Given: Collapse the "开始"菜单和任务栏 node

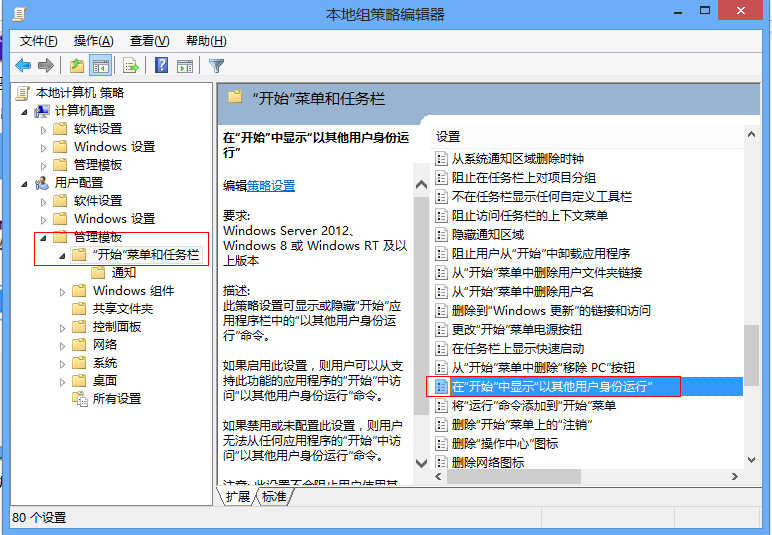Looking at the screenshot, I should pyautogui.click(x=62, y=256).
